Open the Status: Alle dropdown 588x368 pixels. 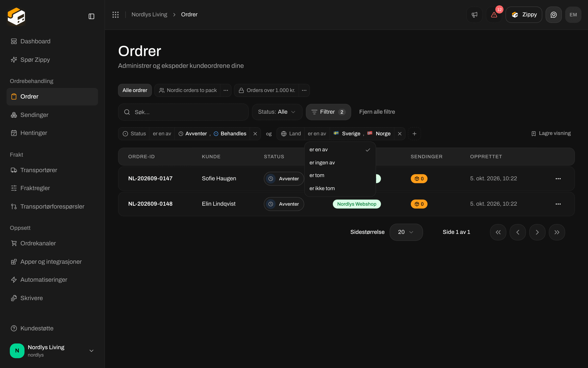[277, 112]
